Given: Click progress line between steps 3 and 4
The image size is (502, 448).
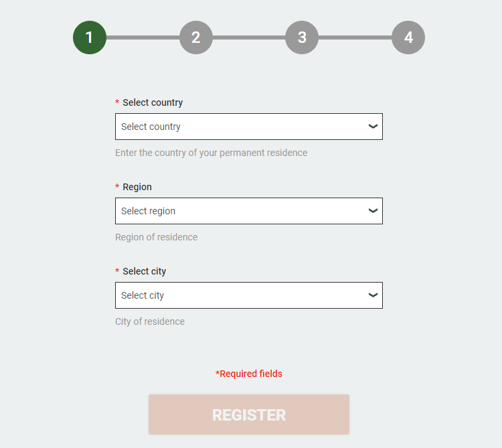Looking at the screenshot, I should [355, 38].
